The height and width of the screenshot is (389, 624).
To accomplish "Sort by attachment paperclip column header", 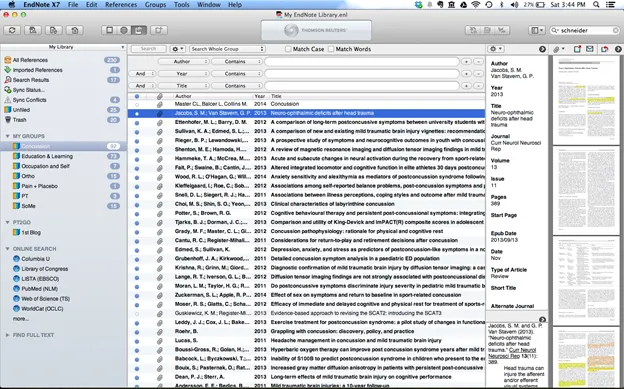I will coord(159,96).
